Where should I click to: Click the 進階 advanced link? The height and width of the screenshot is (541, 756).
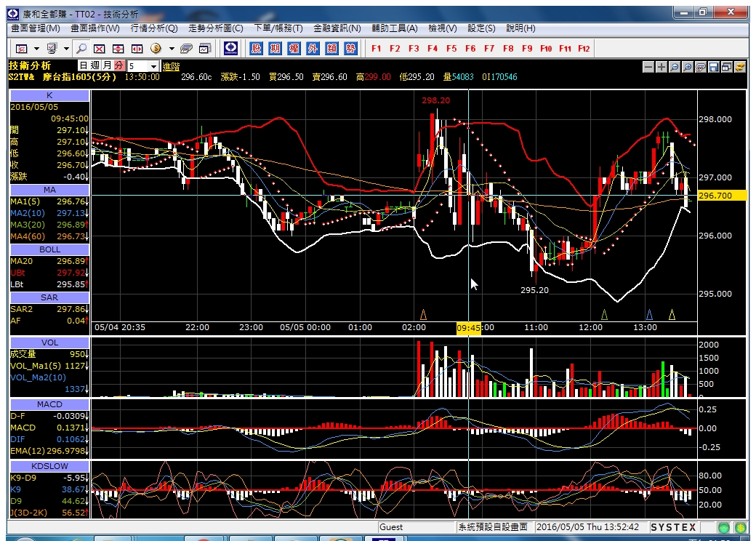click(171, 67)
